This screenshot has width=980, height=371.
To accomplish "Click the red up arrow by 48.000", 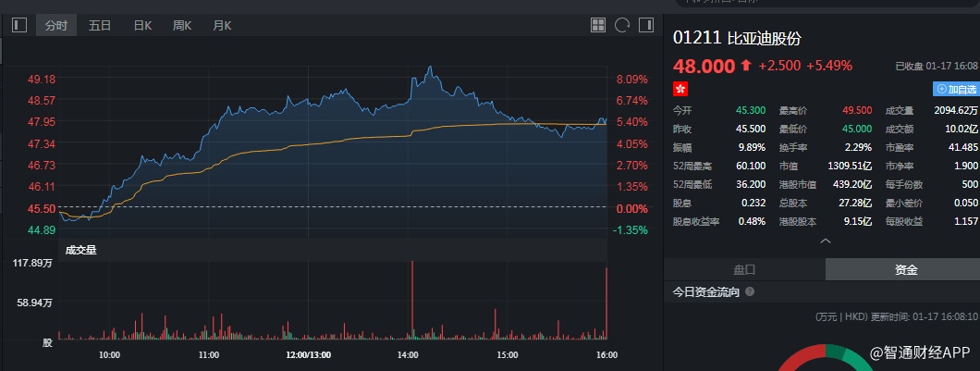I will pyautogui.click(x=746, y=66).
